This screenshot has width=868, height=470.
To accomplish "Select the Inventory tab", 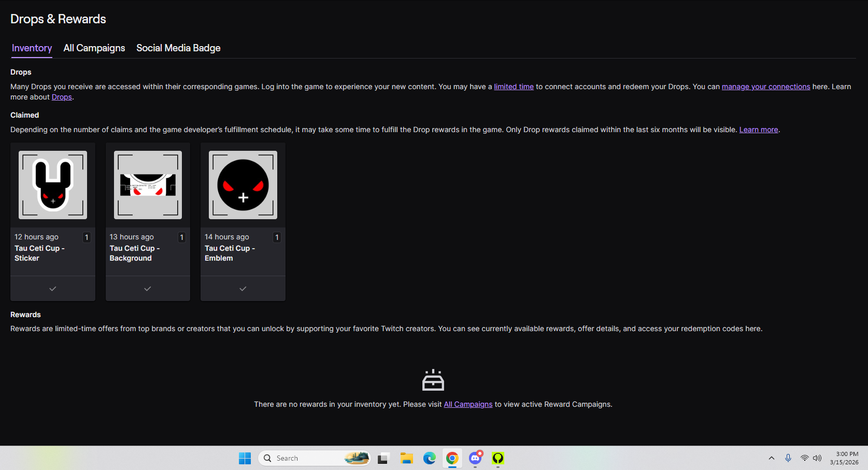I will click(x=32, y=48).
